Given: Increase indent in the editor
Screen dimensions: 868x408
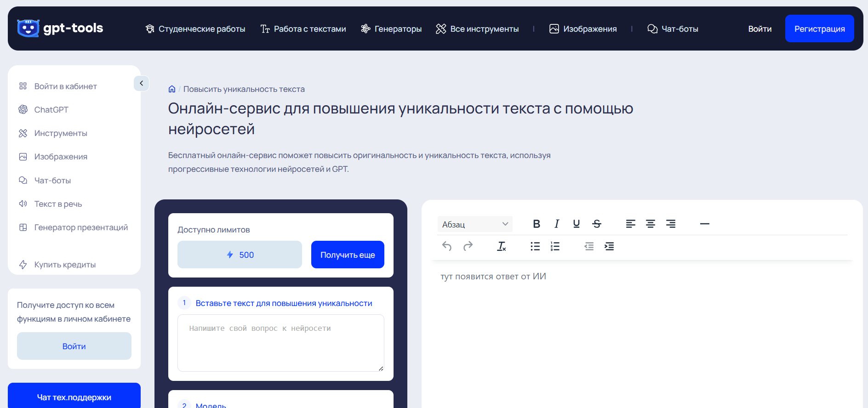Looking at the screenshot, I should click(609, 246).
